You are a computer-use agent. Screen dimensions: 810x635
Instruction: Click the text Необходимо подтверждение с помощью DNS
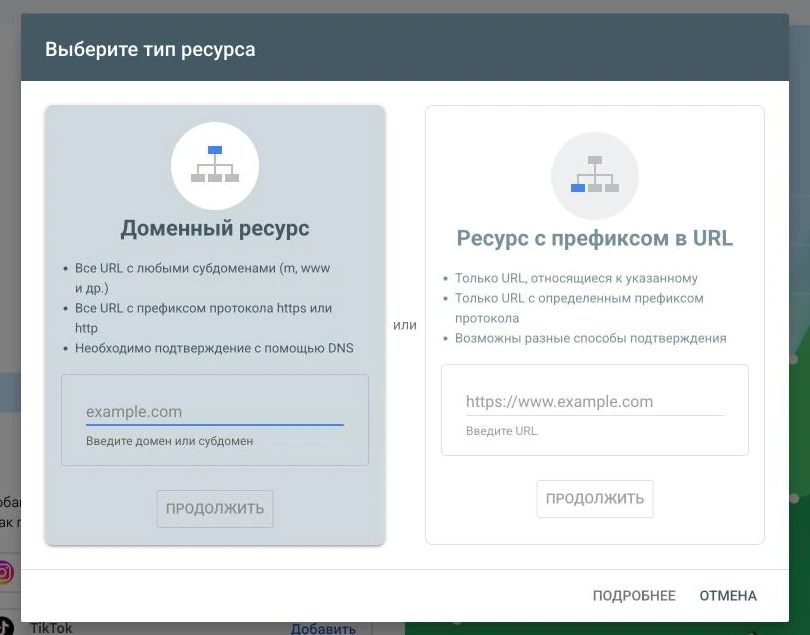tap(214, 348)
